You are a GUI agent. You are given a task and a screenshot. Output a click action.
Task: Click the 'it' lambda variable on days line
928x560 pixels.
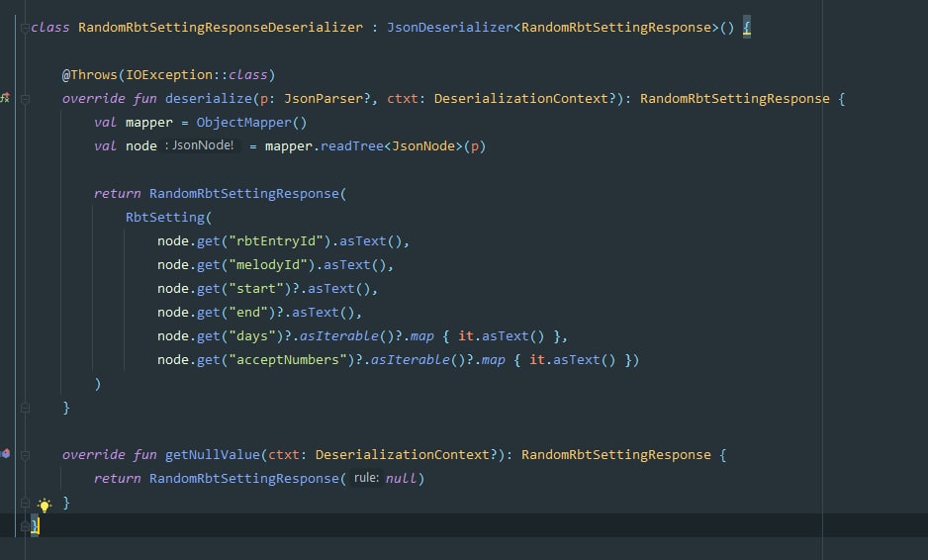466,335
